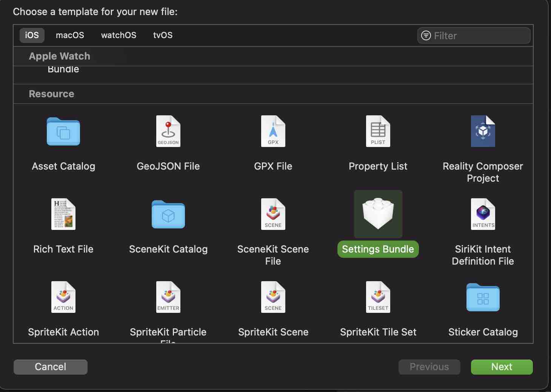
Task: Click the Next button
Action: [502, 367]
